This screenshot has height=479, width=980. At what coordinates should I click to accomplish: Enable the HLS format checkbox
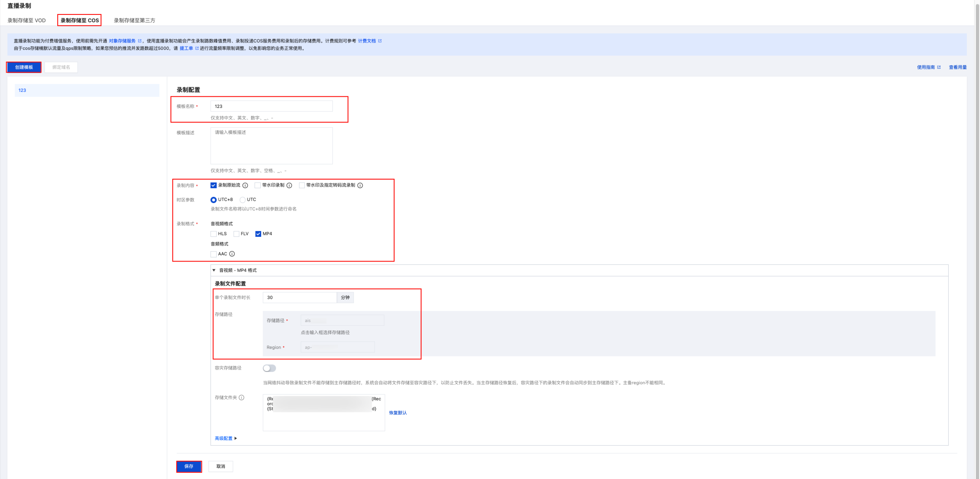point(213,234)
